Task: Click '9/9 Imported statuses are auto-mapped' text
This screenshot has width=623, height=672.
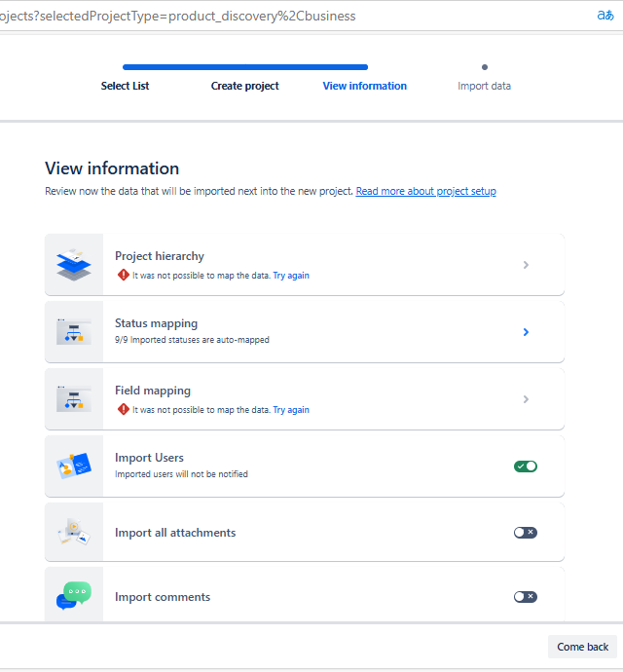Action: (x=192, y=340)
